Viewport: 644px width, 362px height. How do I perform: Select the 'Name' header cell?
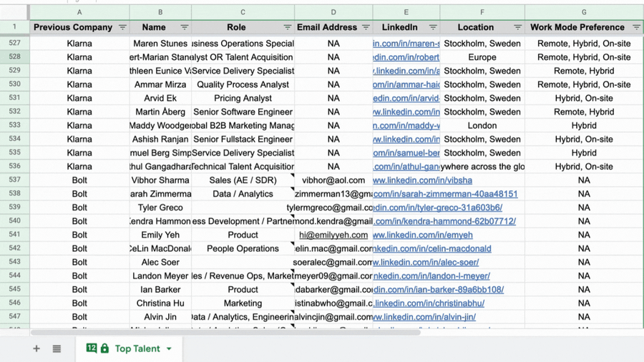[160, 27]
